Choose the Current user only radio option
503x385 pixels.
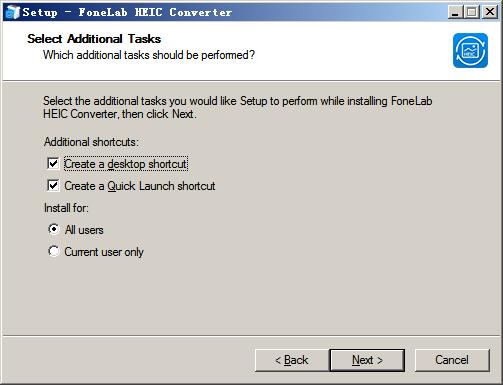point(54,251)
